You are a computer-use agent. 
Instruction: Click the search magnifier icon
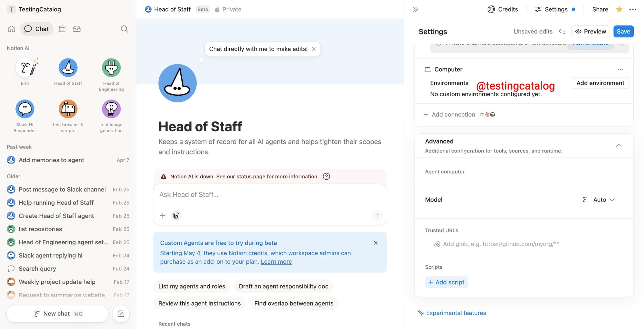(124, 29)
